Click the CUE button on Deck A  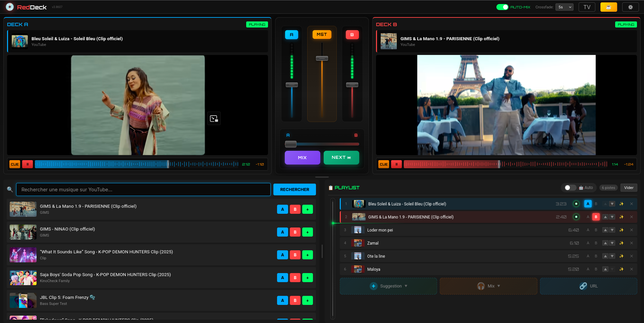[14, 164]
